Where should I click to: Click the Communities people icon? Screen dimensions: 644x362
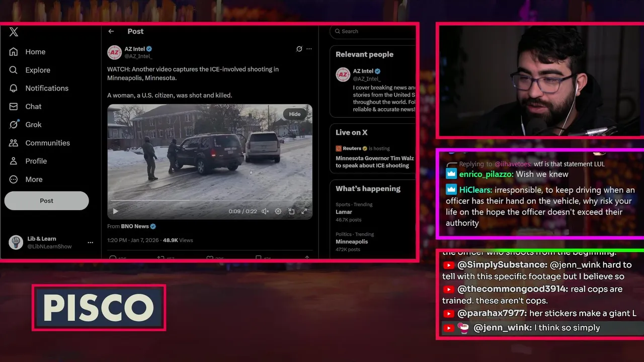point(14,143)
